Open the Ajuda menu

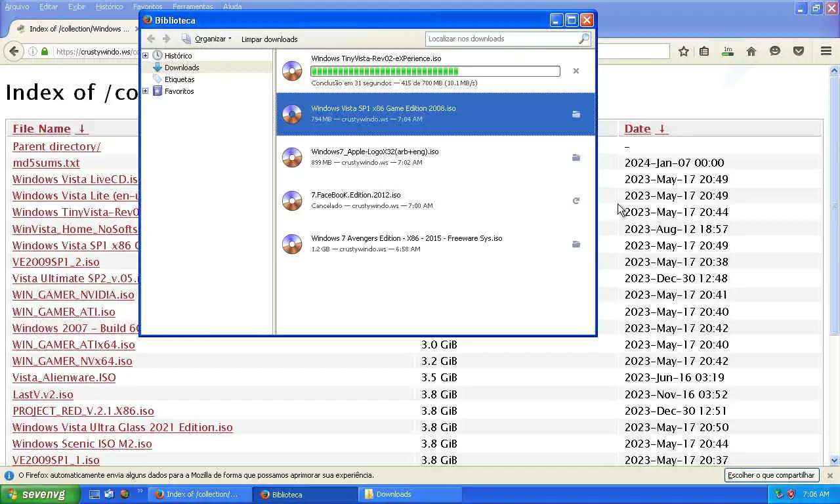pos(232,7)
